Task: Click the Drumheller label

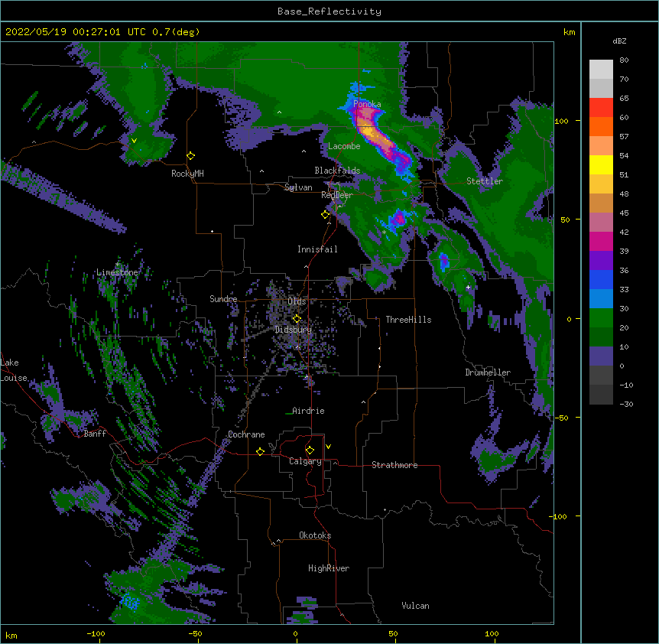Action: tap(488, 372)
